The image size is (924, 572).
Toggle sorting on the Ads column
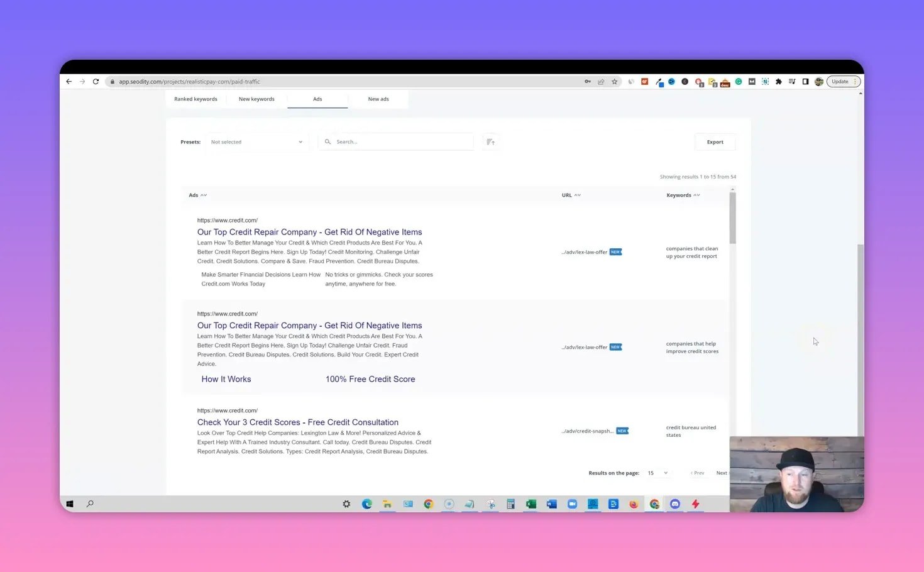pyautogui.click(x=204, y=195)
